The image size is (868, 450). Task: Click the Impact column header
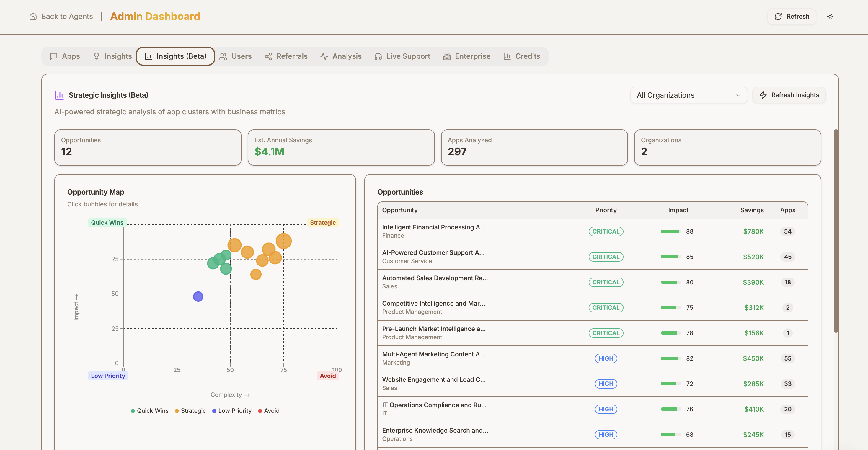click(x=678, y=210)
